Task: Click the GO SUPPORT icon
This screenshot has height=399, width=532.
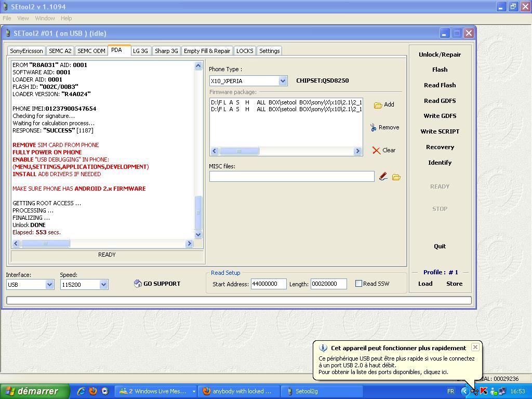Action: (137, 284)
